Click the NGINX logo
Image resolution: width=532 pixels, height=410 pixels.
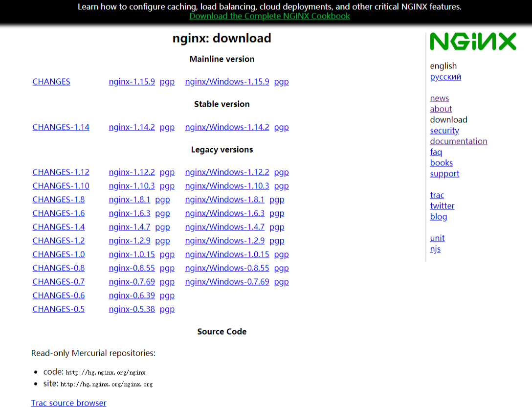(x=473, y=42)
